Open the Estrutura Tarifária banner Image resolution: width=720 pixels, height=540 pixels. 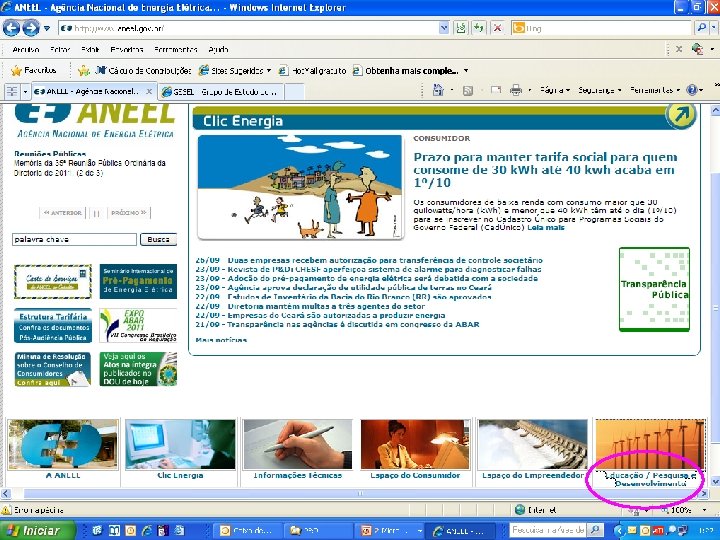(53, 326)
